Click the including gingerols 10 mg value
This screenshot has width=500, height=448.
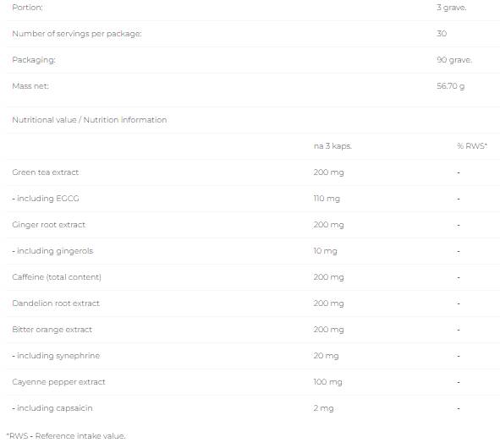tap(325, 251)
